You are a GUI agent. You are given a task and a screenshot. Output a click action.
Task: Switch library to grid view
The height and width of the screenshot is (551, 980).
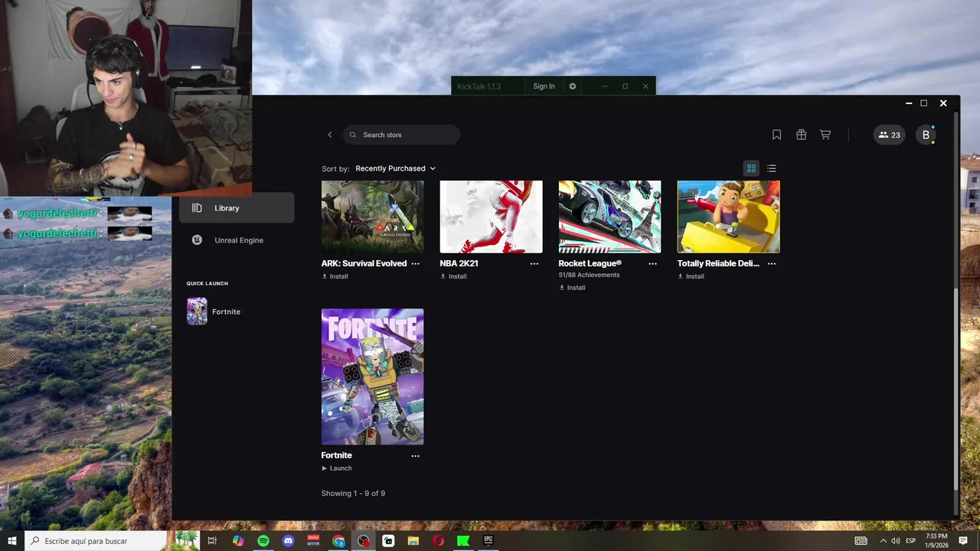[x=751, y=168]
